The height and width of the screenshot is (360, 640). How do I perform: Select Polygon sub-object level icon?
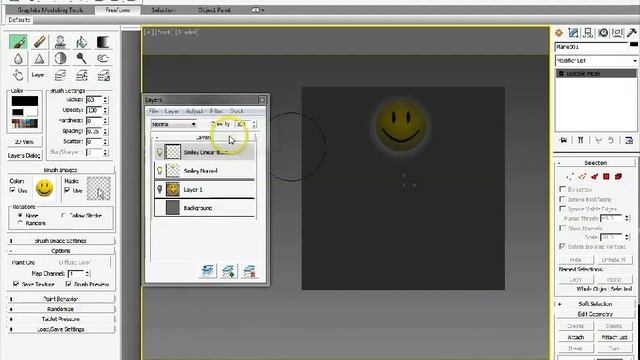606,176
